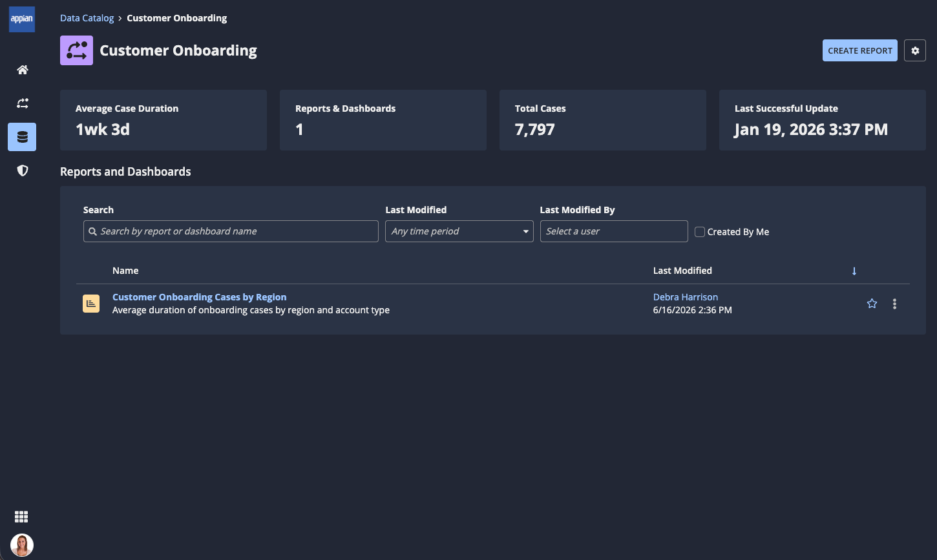
Task: Open the app grid navigation menu
Action: coord(21,517)
